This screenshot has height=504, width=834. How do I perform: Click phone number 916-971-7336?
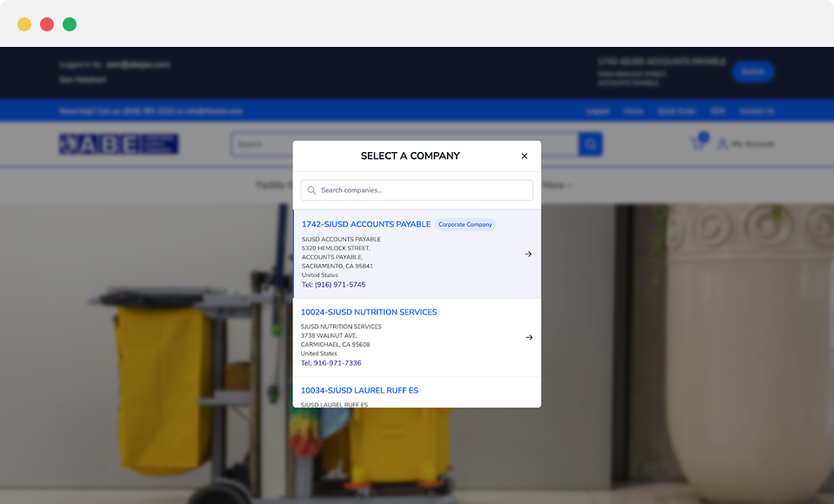tap(330, 363)
